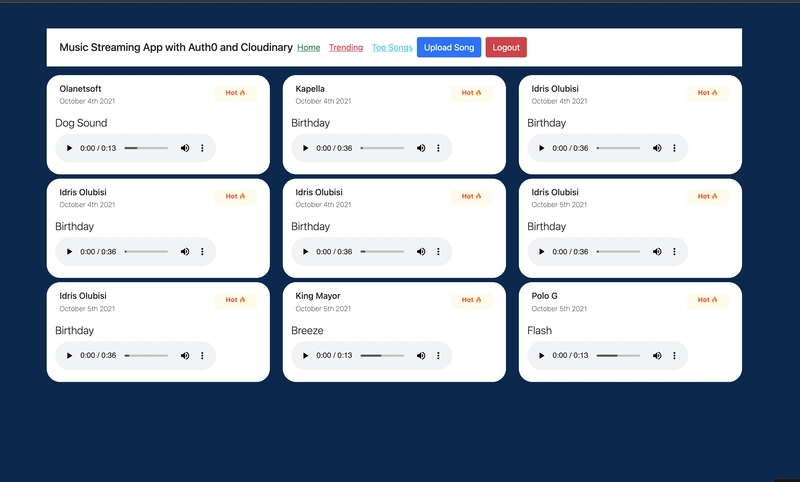This screenshot has width=800, height=482.
Task: Start playback of King Mayor's Breeze
Action: [305, 355]
